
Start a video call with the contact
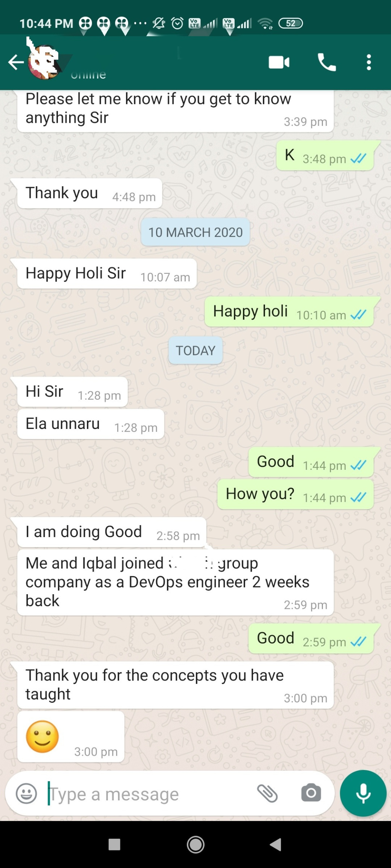279,62
